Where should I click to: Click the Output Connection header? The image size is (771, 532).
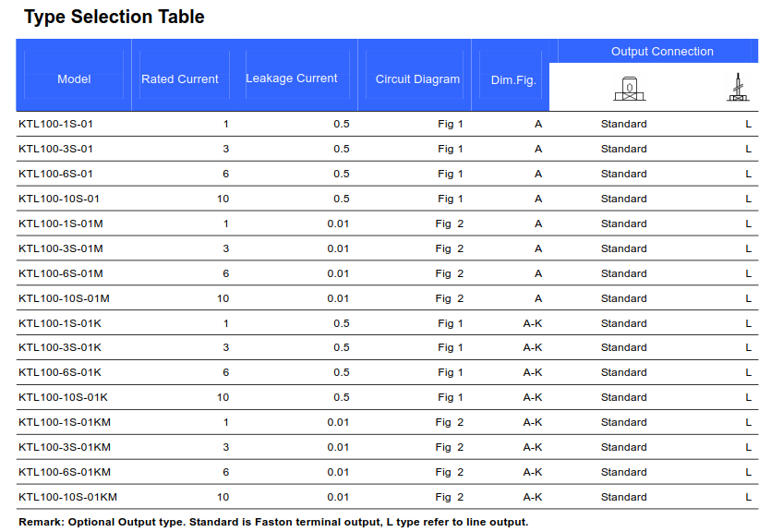(x=662, y=52)
